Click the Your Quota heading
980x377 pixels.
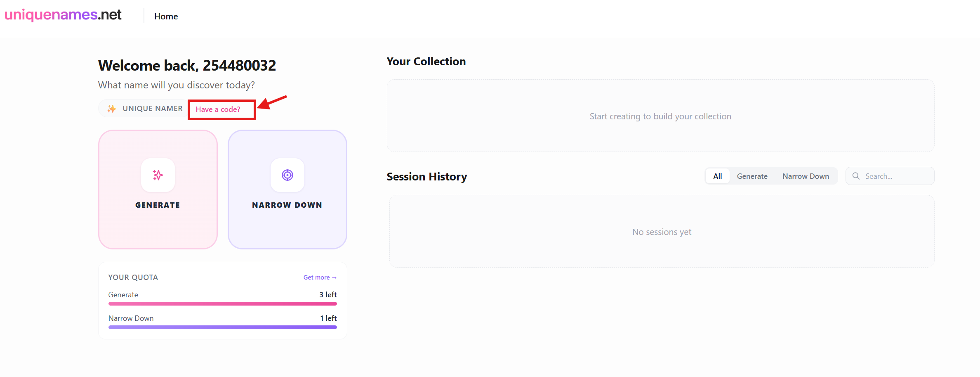[133, 277]
